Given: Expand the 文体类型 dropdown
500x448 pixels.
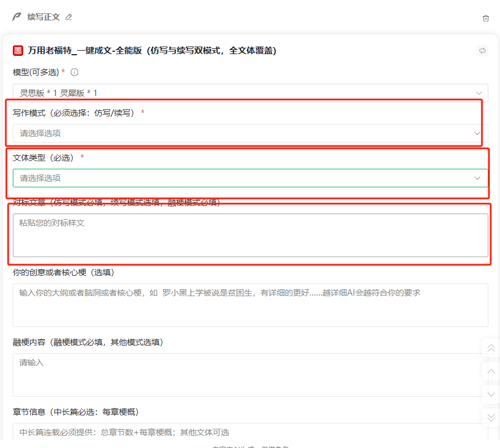Looking at the screenshot, I should click(x=250, y=178).
